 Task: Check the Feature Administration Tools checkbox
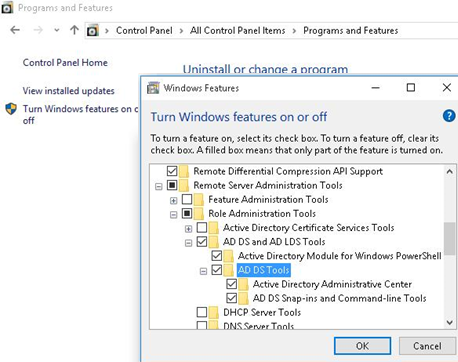[187, 199]
